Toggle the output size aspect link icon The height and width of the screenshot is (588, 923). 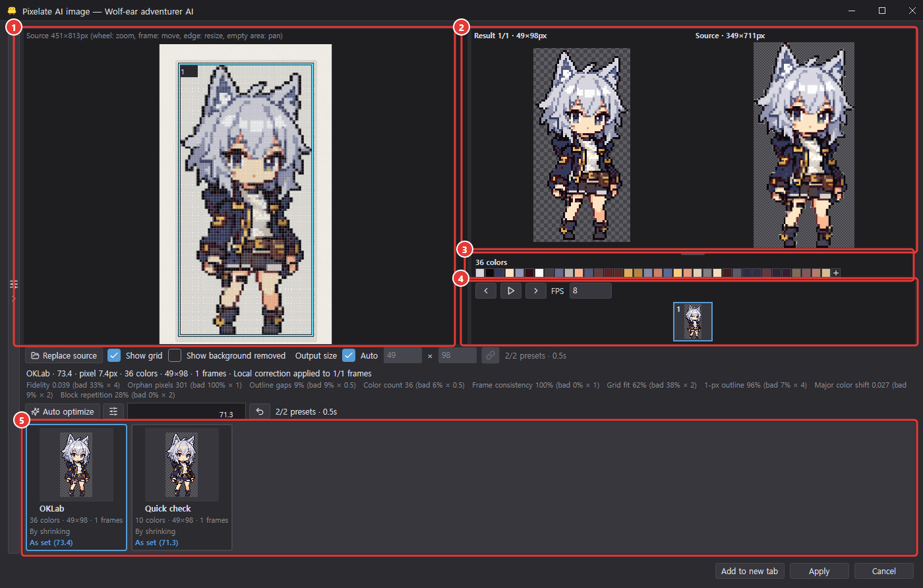click(491, 356)
